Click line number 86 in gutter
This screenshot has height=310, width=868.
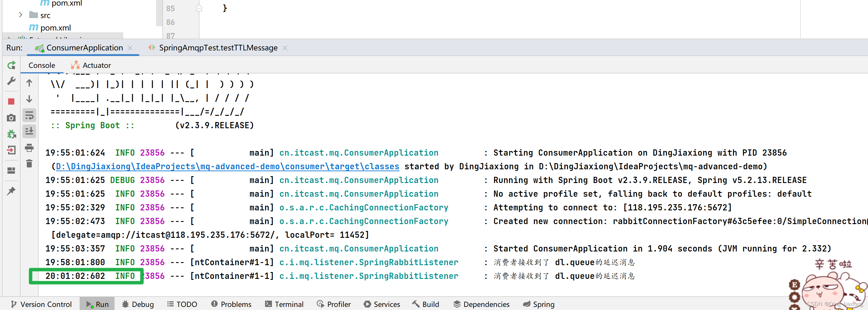170,22
